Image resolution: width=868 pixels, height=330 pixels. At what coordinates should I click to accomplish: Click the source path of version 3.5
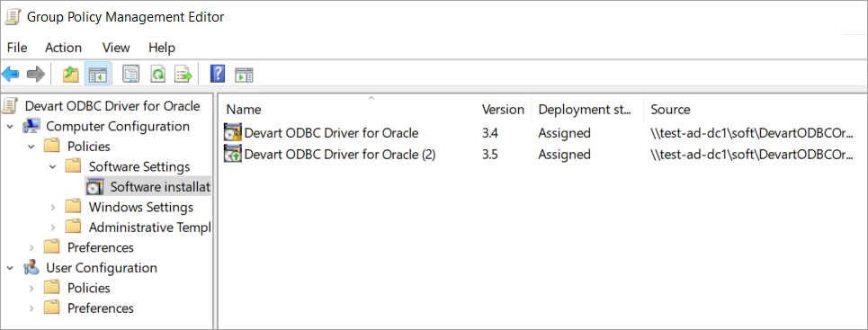tap(752, 154)
